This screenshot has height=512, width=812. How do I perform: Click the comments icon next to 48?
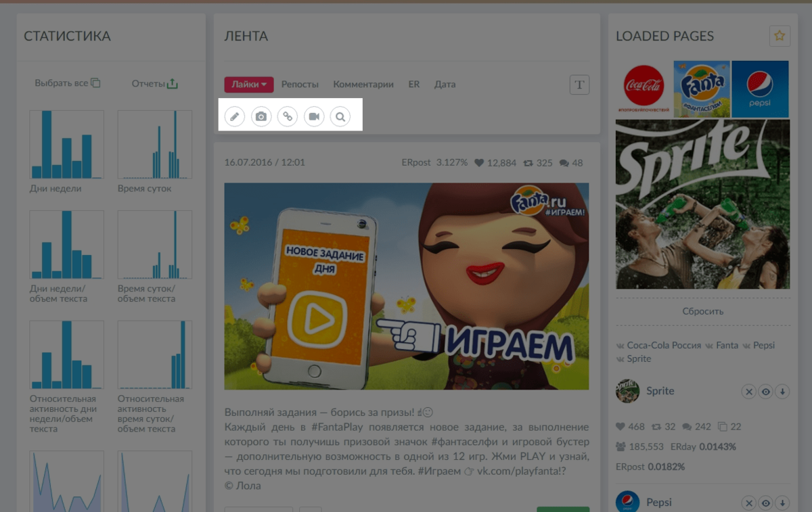(564, 163)
